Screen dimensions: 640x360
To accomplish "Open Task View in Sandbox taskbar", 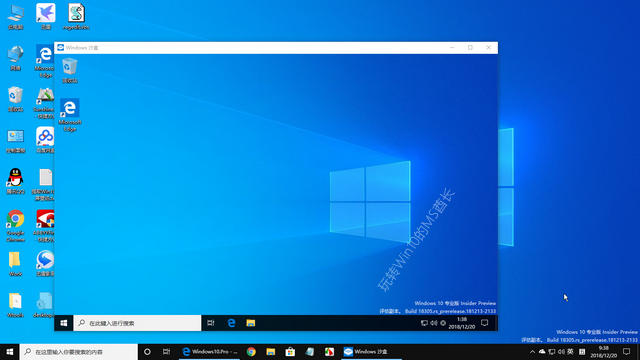I will 211,323.
